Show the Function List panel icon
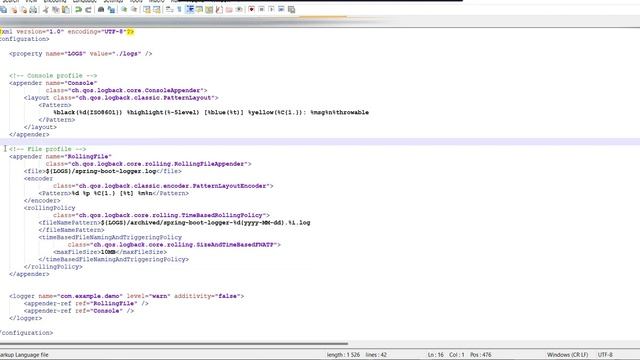Viewport: 640px width, 360px height. 219,9
